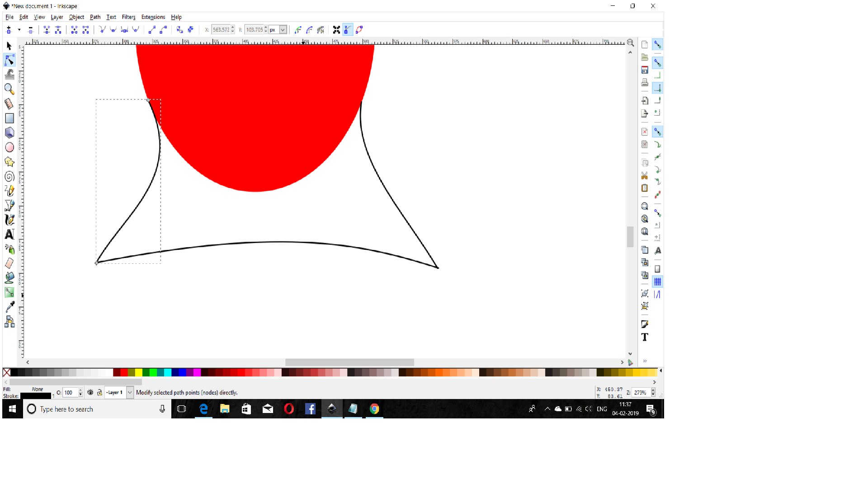The height and width of the screenshot is (488, 868).
Task: Toggle current layer lock icon
Action: [x=99, y=393]
